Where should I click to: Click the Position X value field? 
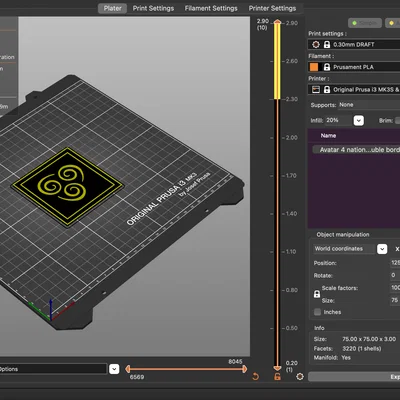395,263
